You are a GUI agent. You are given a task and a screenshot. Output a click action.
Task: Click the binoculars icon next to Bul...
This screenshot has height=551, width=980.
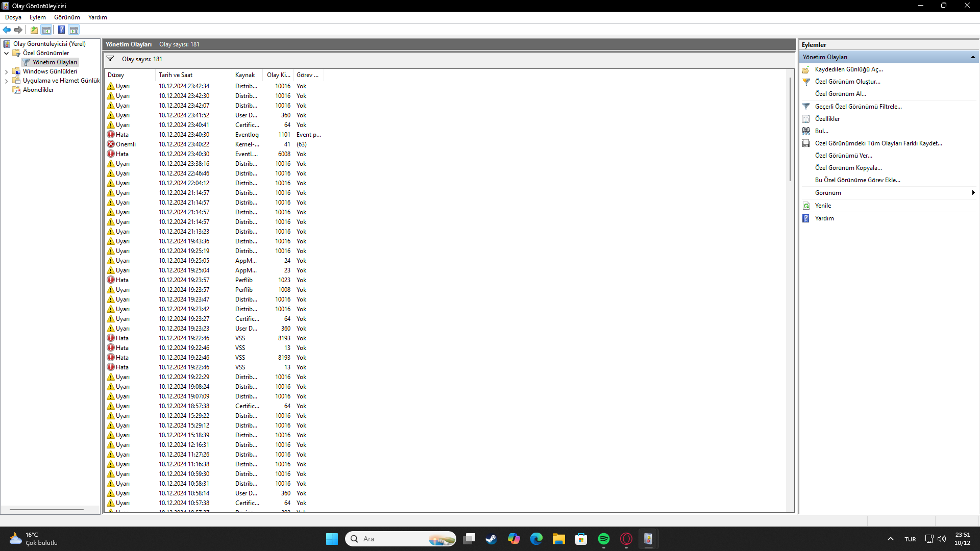pyautogui.click(x=806, y=131)
